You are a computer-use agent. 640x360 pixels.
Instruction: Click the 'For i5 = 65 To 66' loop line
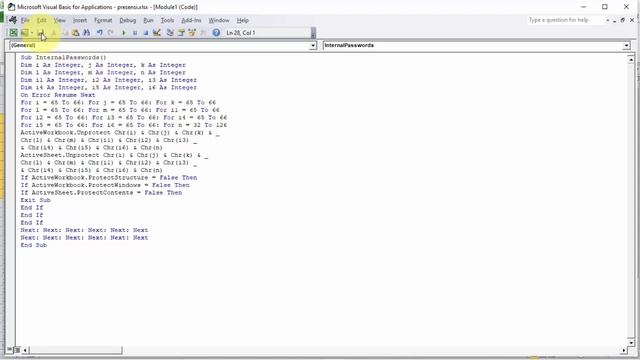(x=124, y=125)
